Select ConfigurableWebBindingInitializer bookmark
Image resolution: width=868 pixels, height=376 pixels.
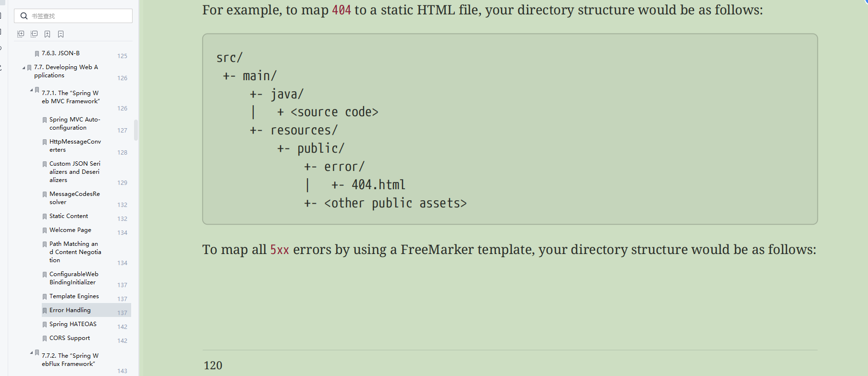tap(74, 278)
